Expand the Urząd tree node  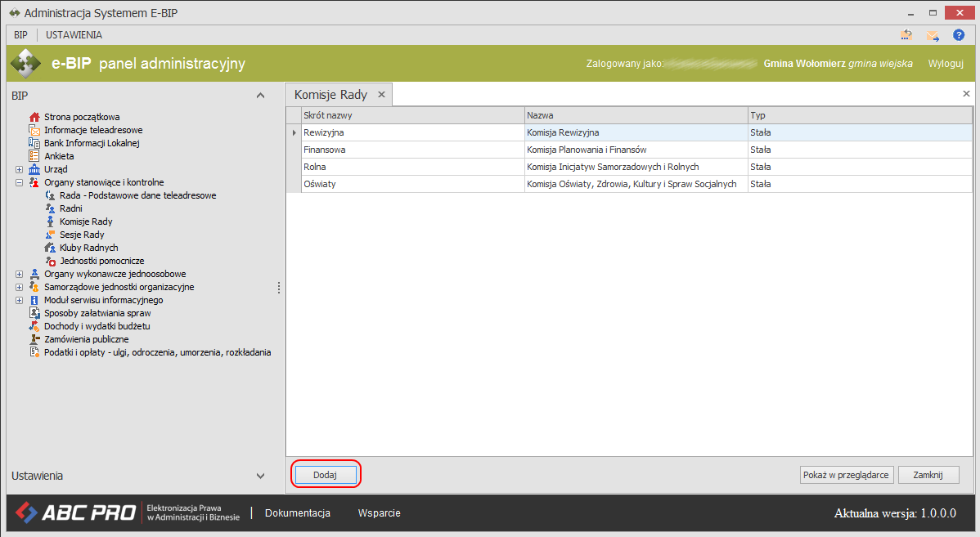click(20, 169)
